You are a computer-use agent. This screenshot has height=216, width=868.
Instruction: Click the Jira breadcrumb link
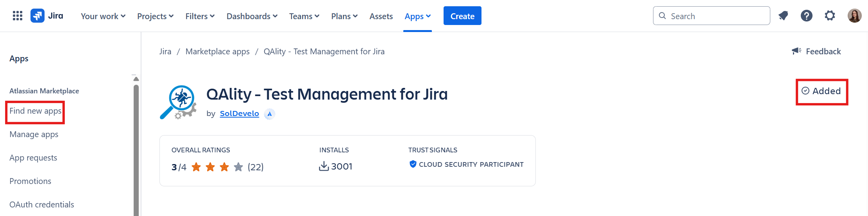pyautogui.click(x=165, y=52)
